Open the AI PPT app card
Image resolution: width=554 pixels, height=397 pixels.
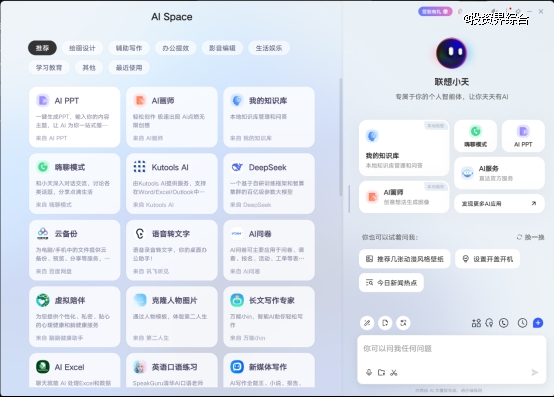click(x=75, y=117)
